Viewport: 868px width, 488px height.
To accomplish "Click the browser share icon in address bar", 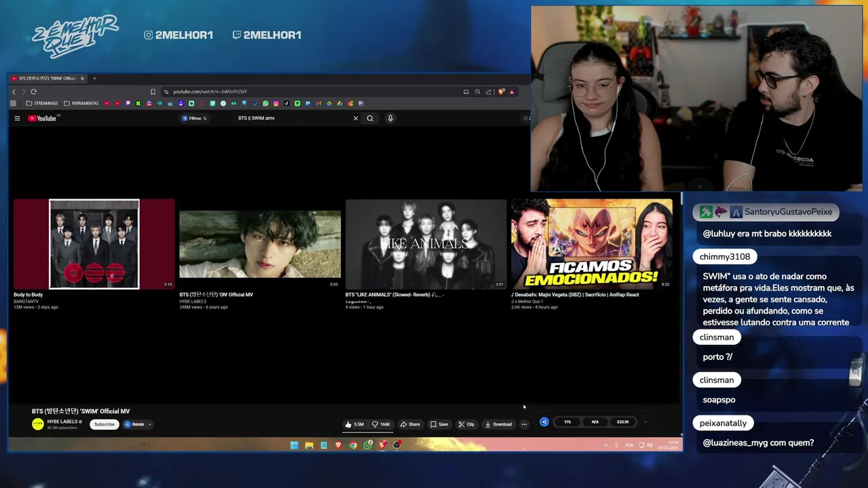I will coord(488,91).
